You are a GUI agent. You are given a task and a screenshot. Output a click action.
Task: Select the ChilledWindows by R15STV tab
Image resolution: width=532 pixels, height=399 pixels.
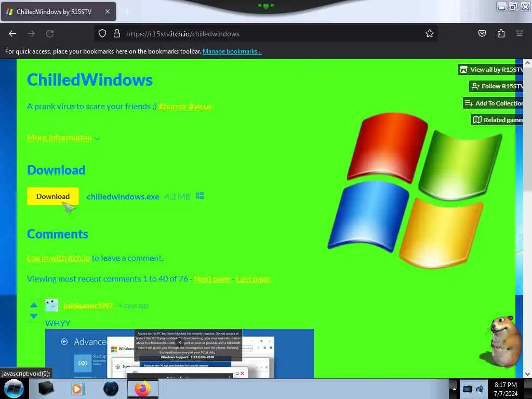point(58,11)
